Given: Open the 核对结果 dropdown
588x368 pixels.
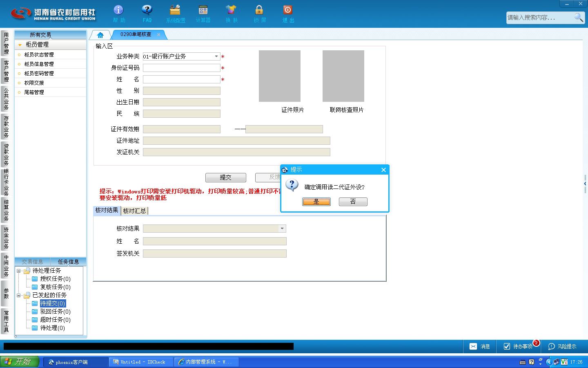Looking at the screenshot, I should pos(282,229).
